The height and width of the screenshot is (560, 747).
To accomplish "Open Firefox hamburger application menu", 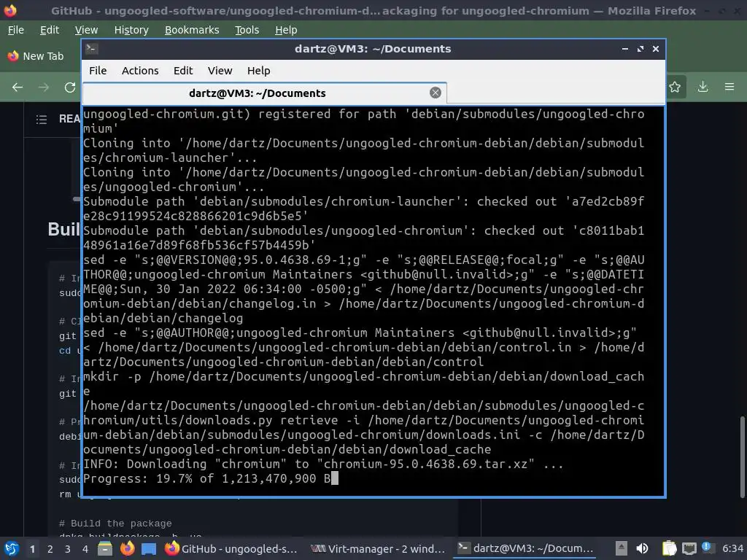I will (729, 87).
